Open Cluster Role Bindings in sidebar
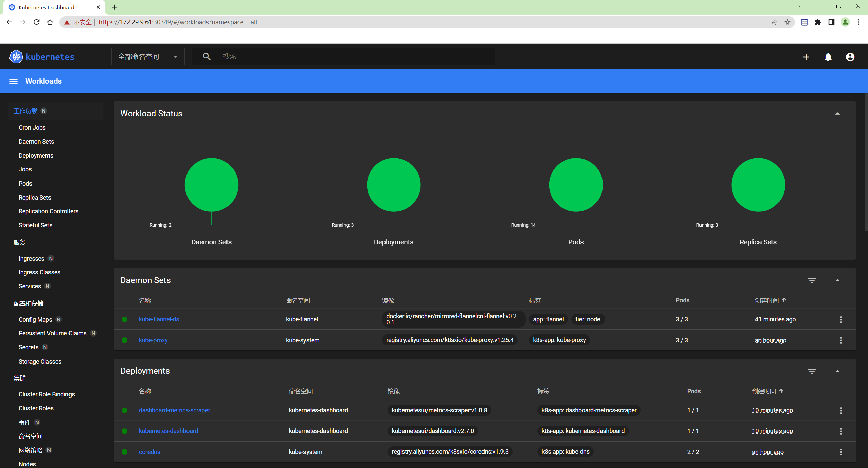The image size is (868, 468). point(47,394)
